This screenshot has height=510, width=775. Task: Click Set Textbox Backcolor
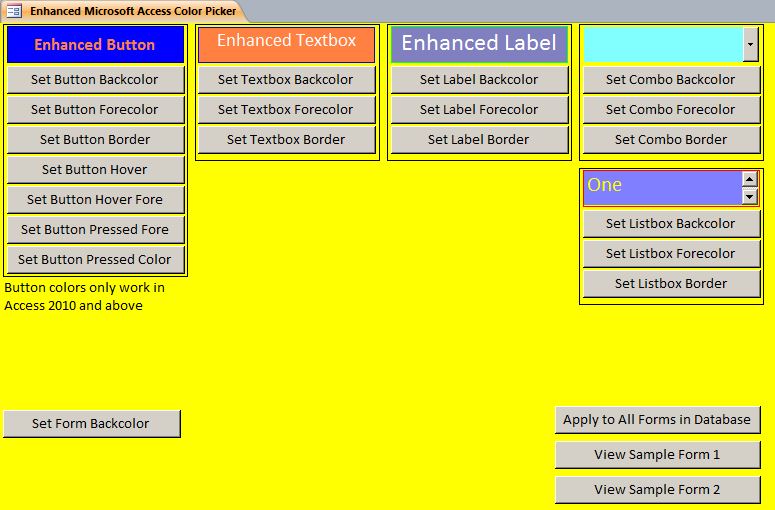point(287,80)
